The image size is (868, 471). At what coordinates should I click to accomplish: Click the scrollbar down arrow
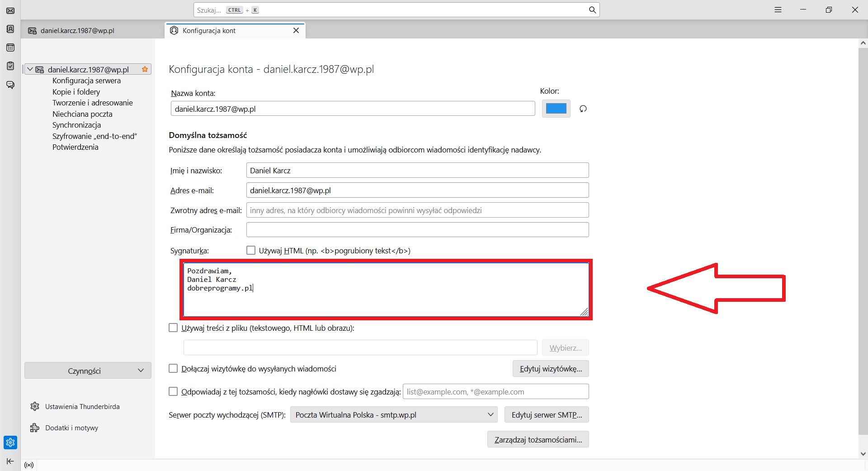[x=863, y=454]
